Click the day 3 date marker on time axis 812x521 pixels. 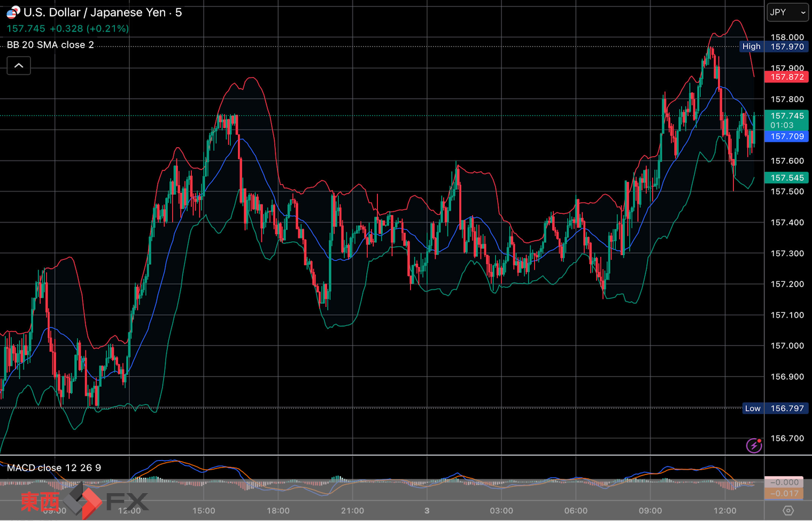pos(427,510)
